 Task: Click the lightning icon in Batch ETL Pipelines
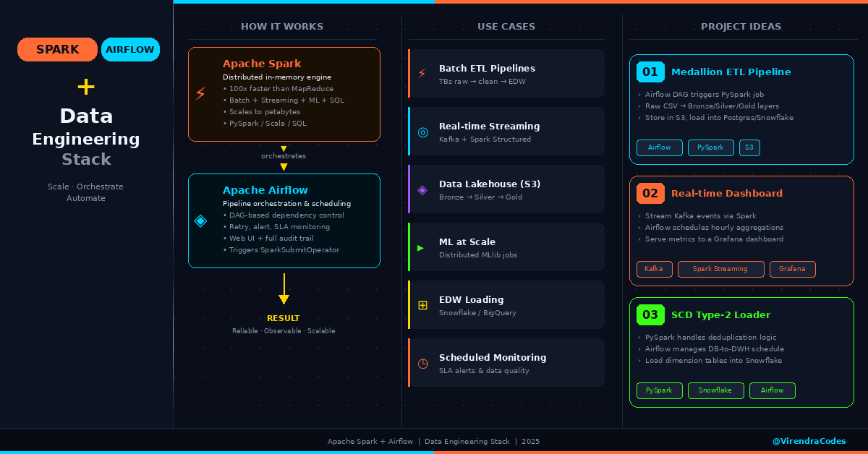pos(422,74)
